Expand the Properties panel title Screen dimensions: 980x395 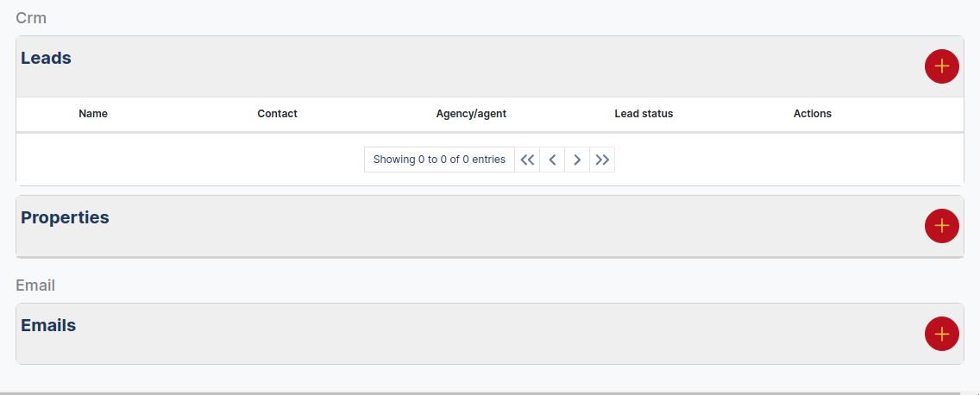(x=65, y=218)
